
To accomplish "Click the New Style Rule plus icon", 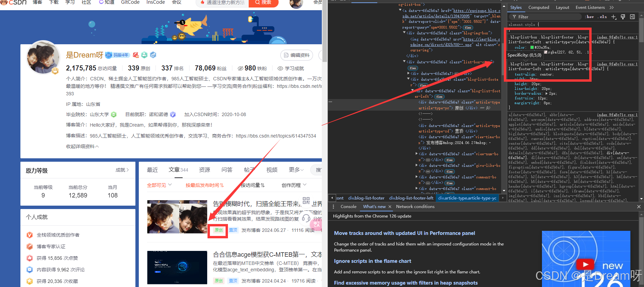I will [x=613, y=17].
